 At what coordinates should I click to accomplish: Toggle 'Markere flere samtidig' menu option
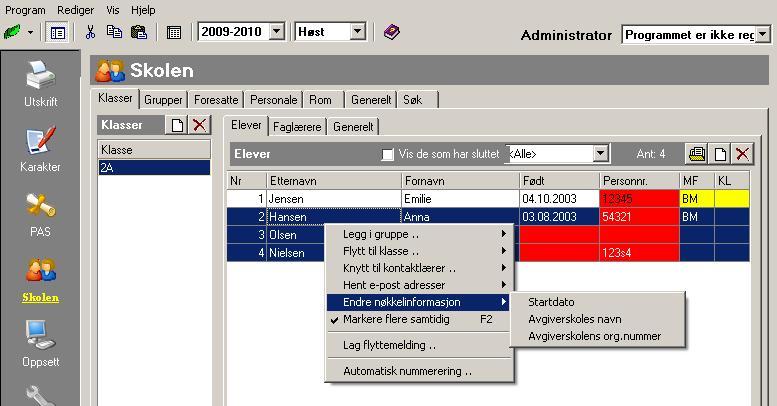tap(419, 319)
